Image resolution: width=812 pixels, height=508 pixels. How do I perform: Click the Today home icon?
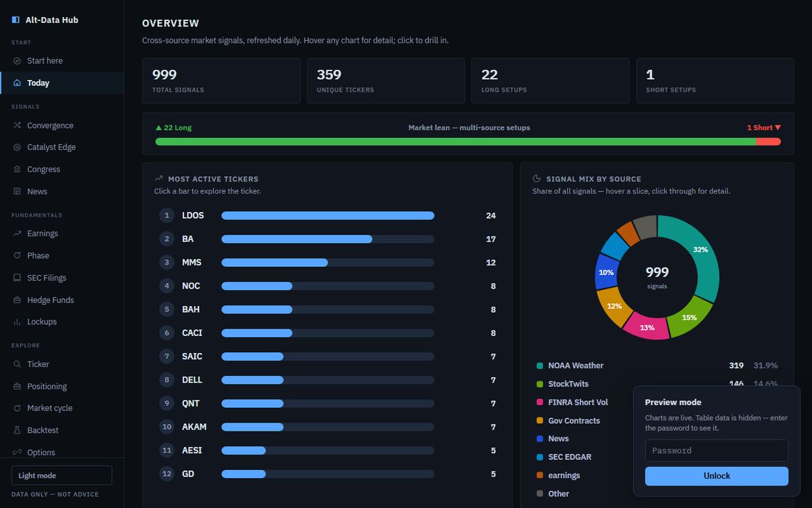coord(17,83)
